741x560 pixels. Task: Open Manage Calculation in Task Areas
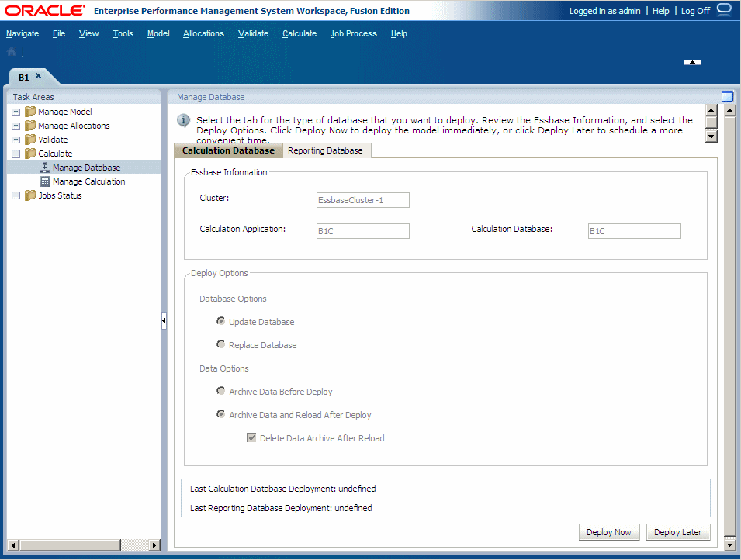tap(89, 181)
